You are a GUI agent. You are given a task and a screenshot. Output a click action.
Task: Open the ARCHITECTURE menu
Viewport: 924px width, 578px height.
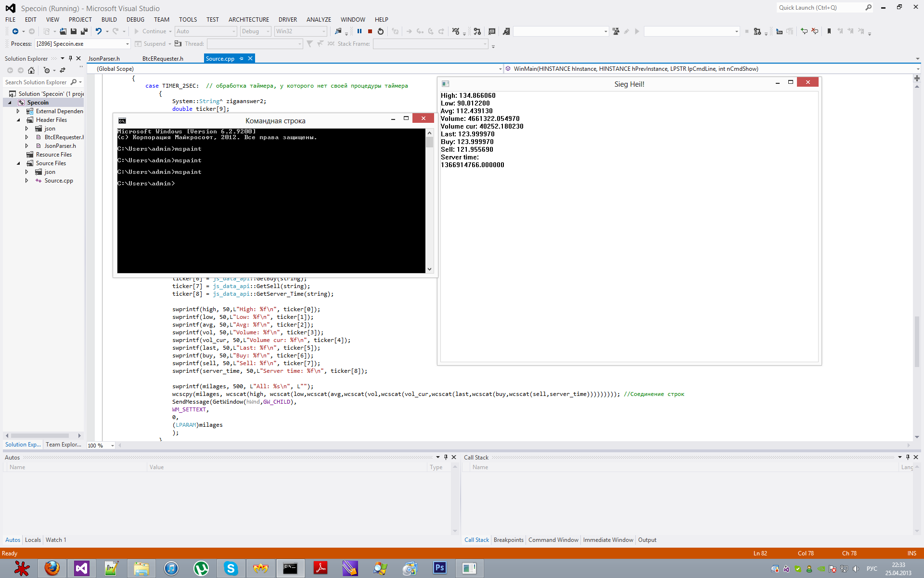[249, 20]
